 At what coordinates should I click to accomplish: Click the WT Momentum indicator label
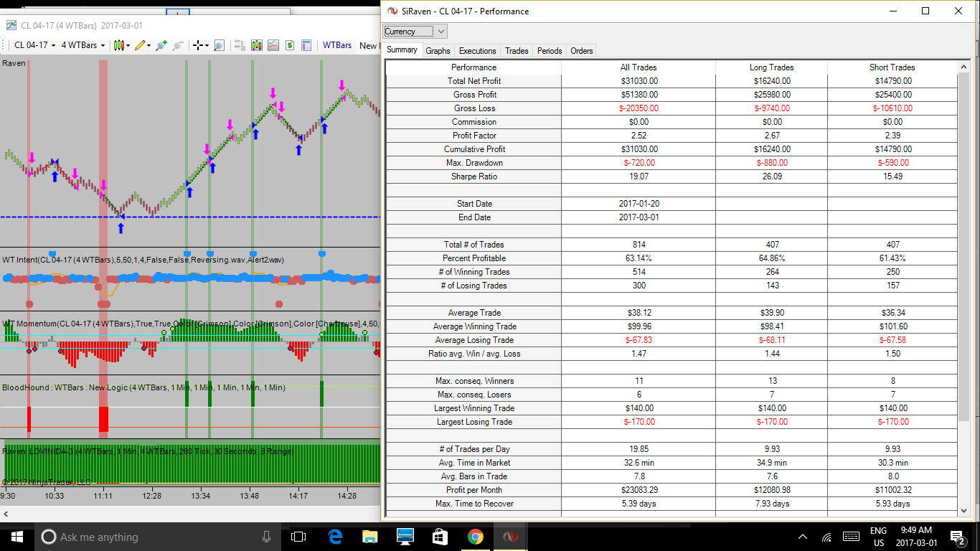pyautogui.click(x=190, y=324)
